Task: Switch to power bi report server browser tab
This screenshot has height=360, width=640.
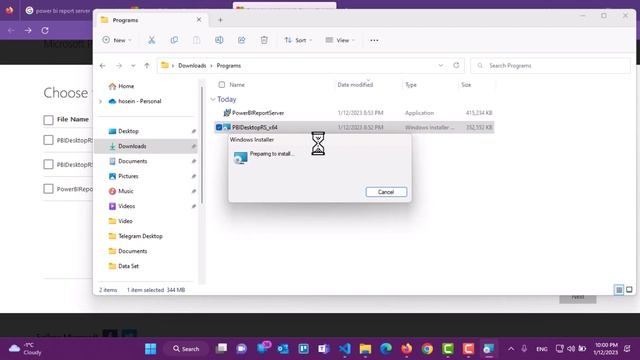Action: pos(57,11)
